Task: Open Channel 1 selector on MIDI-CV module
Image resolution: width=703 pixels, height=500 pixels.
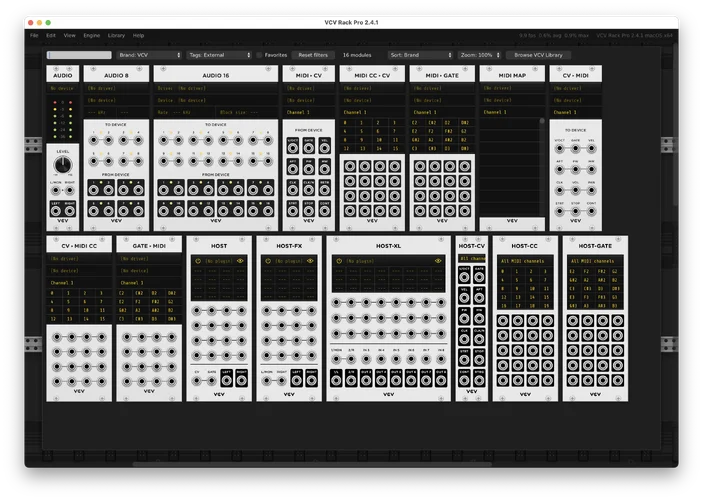Action: (x=308, y=113)
